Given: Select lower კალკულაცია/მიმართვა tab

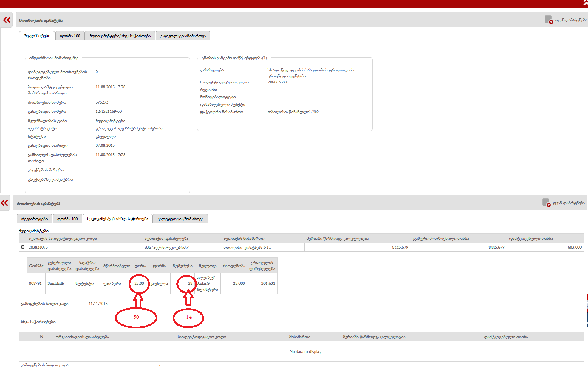Looking at the screenshot, I should click(180, 219).
